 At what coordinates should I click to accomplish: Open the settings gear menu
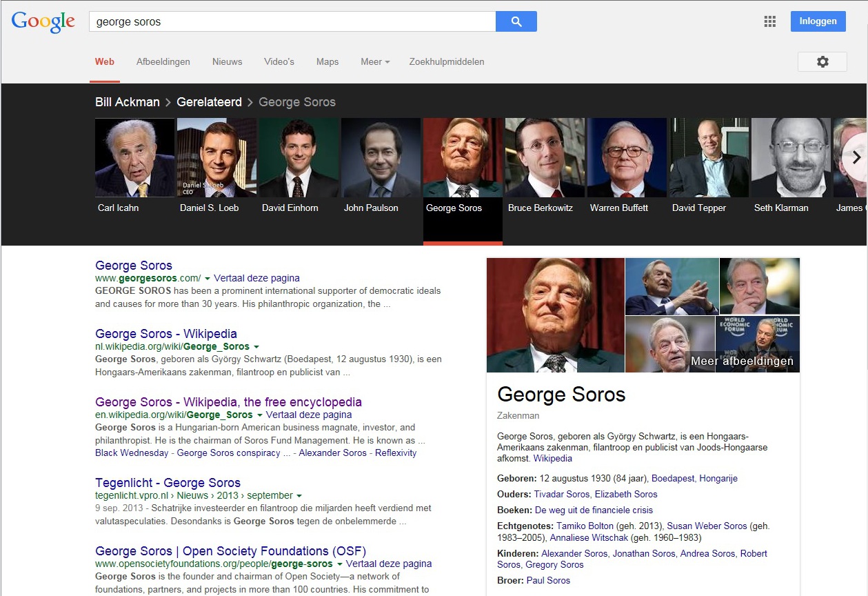click(822, 61)
